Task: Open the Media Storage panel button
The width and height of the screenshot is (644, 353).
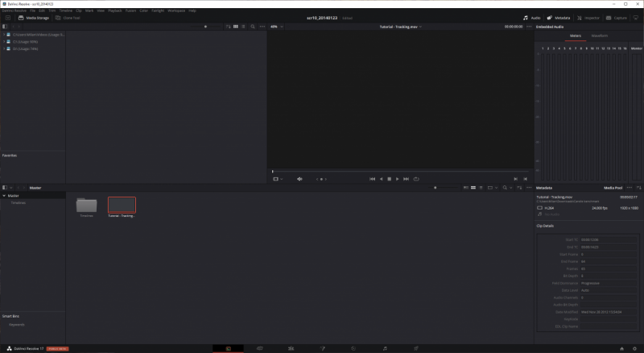Action: (33, 18)
